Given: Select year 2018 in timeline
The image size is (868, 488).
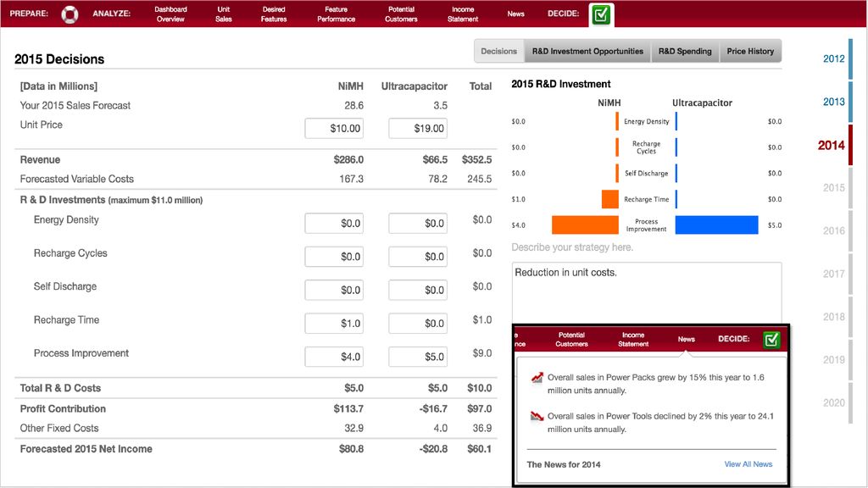Looking at the screenshot, I should [834, 317].
